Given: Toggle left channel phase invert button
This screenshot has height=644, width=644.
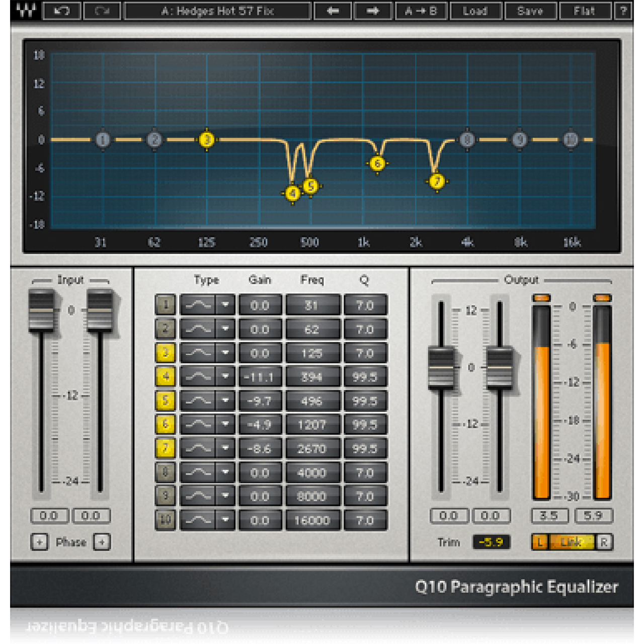Looking at the screenshot, I should 39,542.
